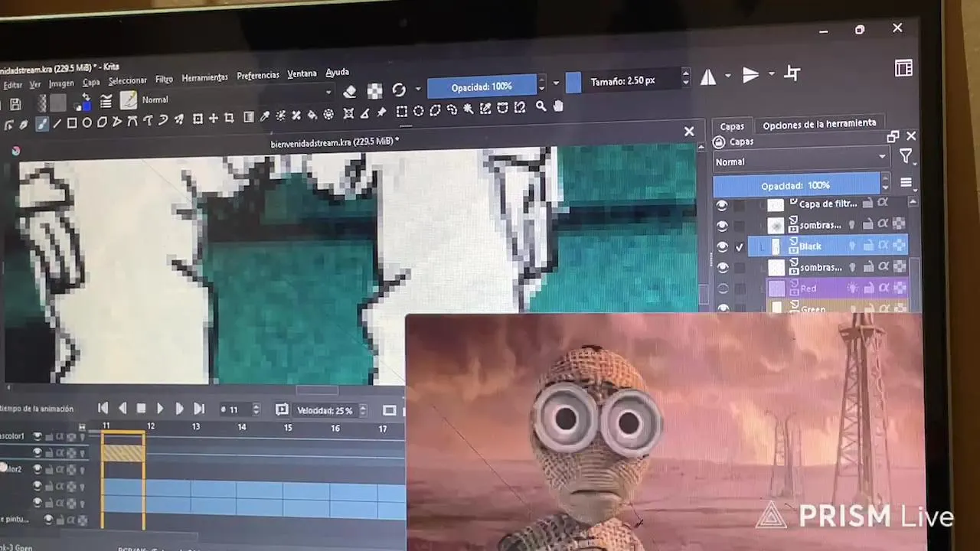Image resolution: width=980 pixels, height=551 pixels.
Task: Select the Freehand Selection tool
Action: click(x=452, y=109)
